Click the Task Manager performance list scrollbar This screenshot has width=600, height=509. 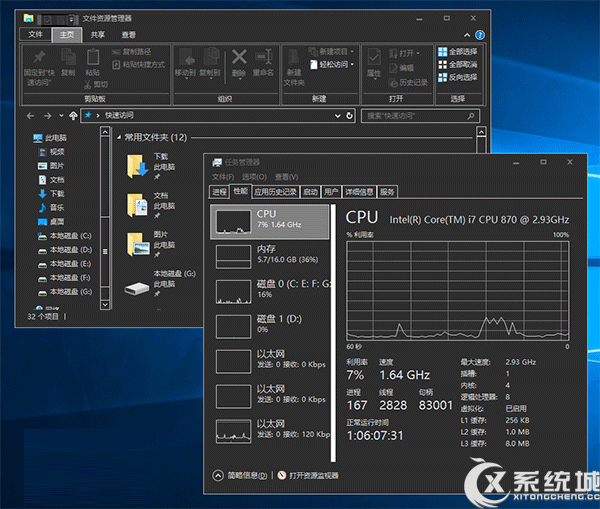tap(333, 333)
